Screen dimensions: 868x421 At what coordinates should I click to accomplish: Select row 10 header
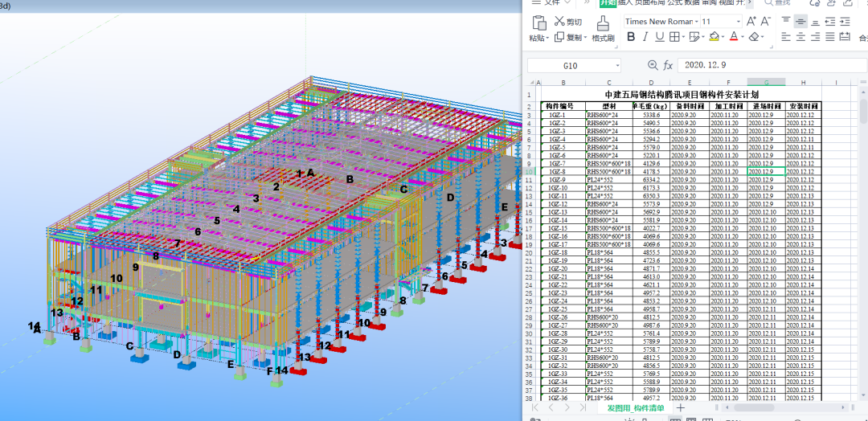[x=530, y=172]
